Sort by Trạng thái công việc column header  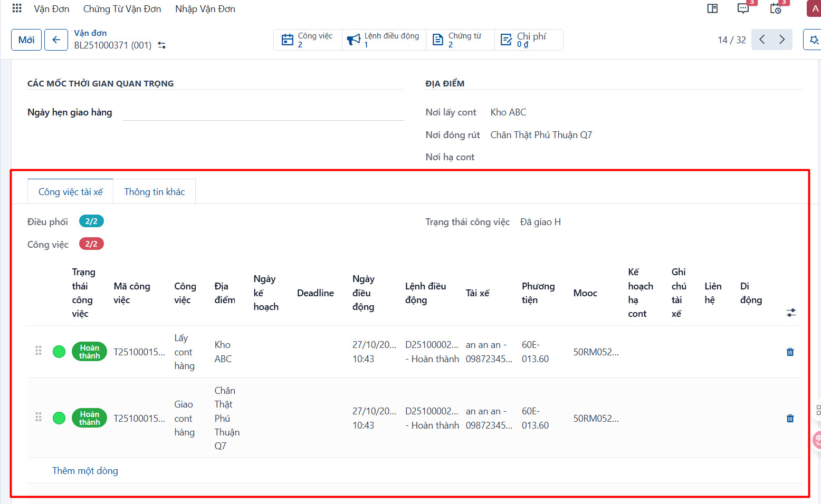(x=83, y=293)
